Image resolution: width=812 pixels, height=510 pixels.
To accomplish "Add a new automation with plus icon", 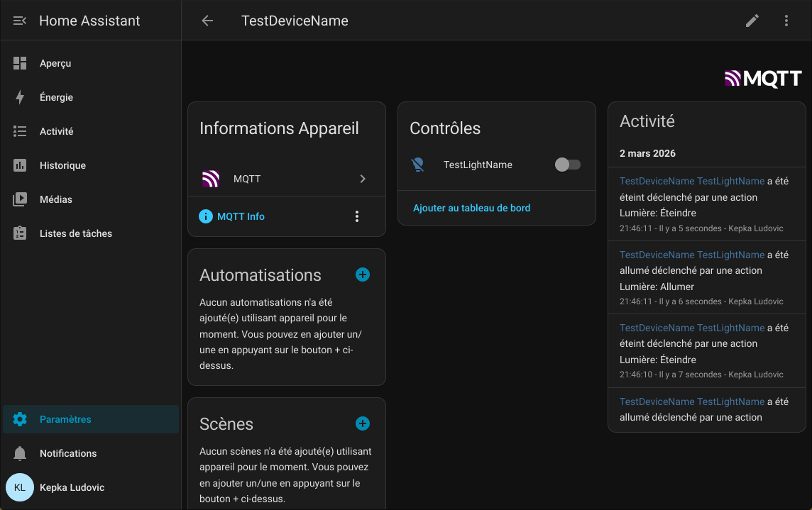I will pos(363,275).
